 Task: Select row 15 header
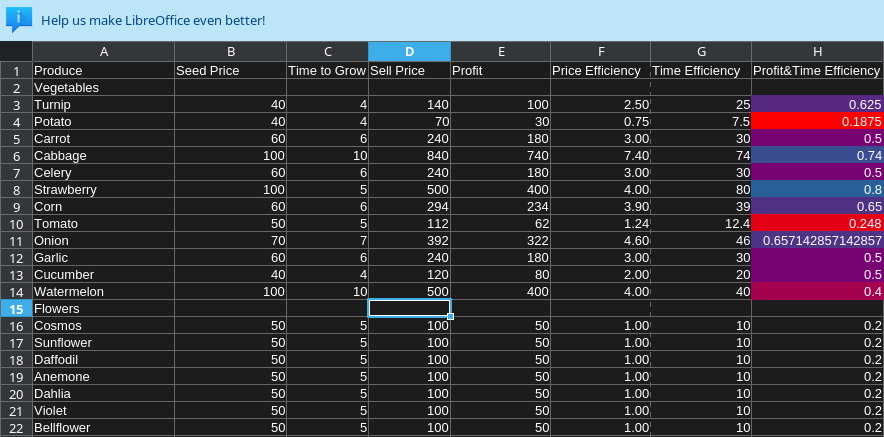(x=16, y=309)
